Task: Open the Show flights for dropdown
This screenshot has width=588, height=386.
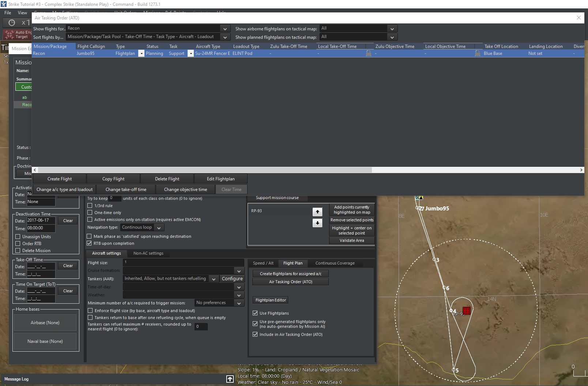Action: point(224,29)
